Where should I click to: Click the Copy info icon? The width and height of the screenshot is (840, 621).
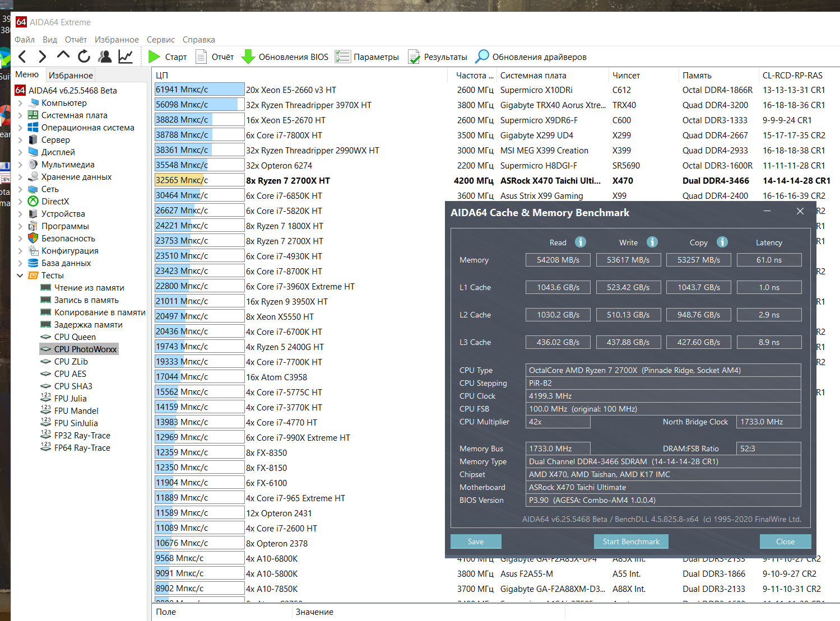722,242
